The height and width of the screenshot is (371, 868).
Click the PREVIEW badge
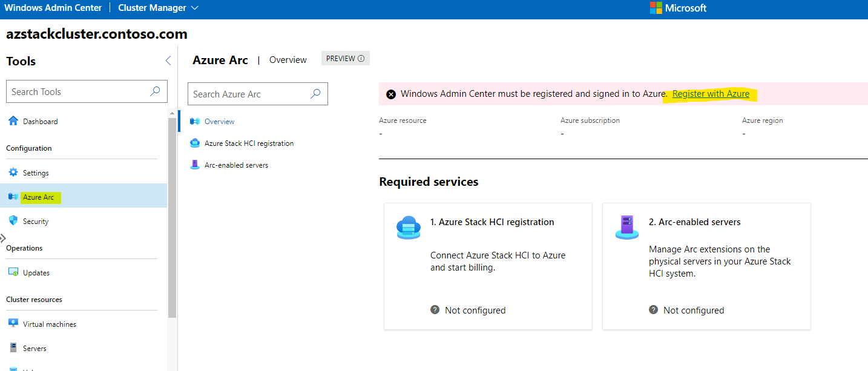click(x=345, y=59)
